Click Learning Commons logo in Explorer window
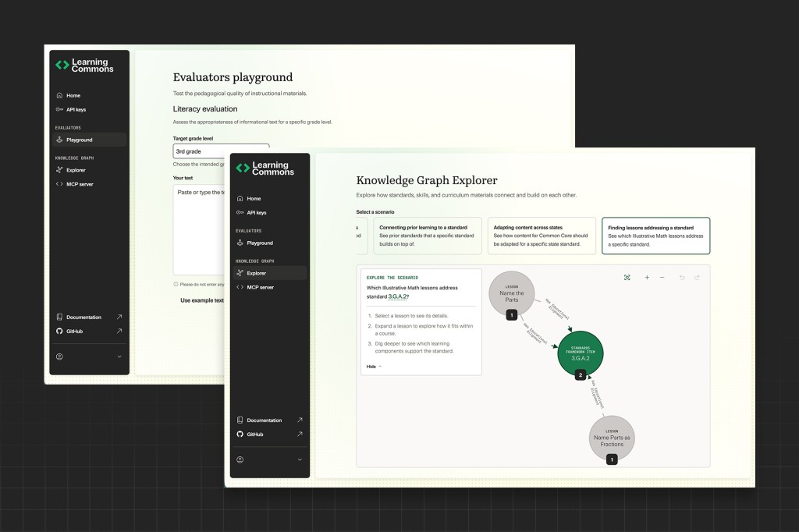This screenshot has height=532, width=799. [265, 168]
